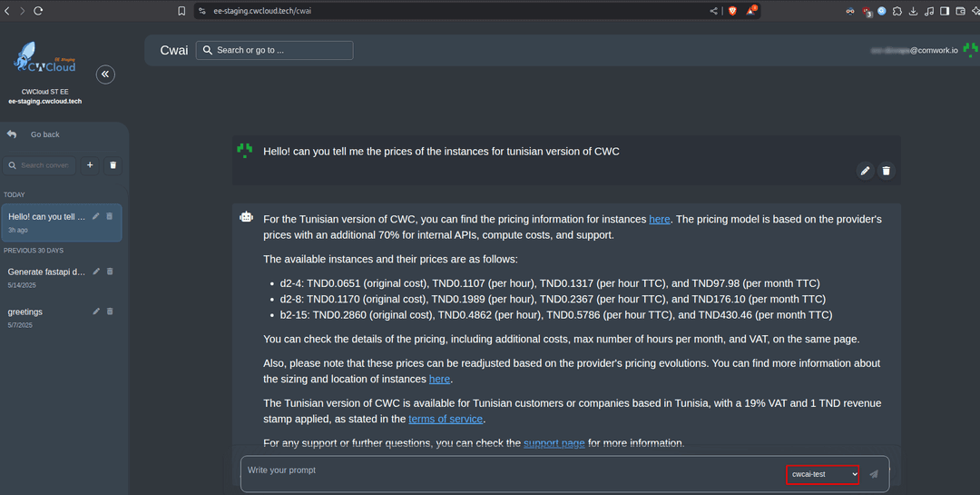Screen dimensions: 980x495
Task: Toggle the browser sidebar panel
Action: point(945,11)
